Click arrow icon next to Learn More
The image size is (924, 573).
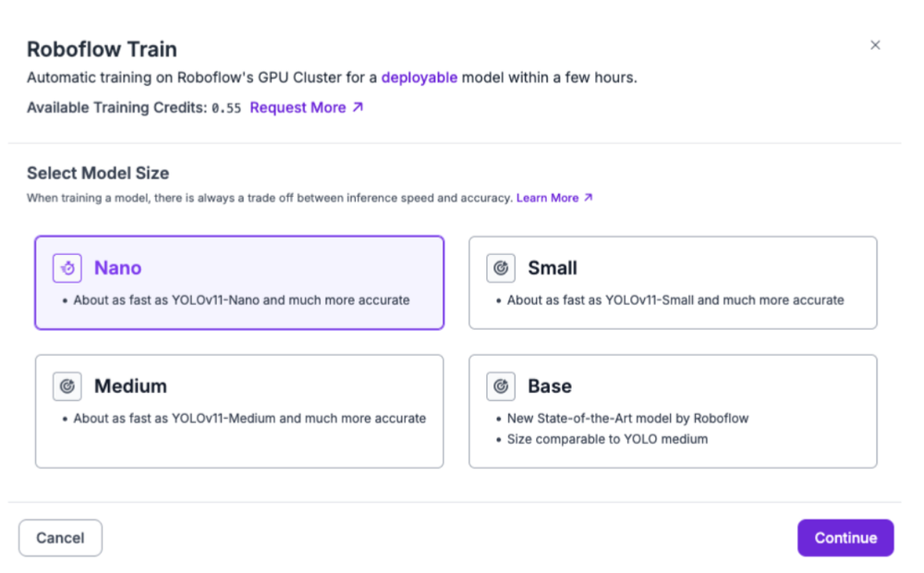[x=589, y=198]
